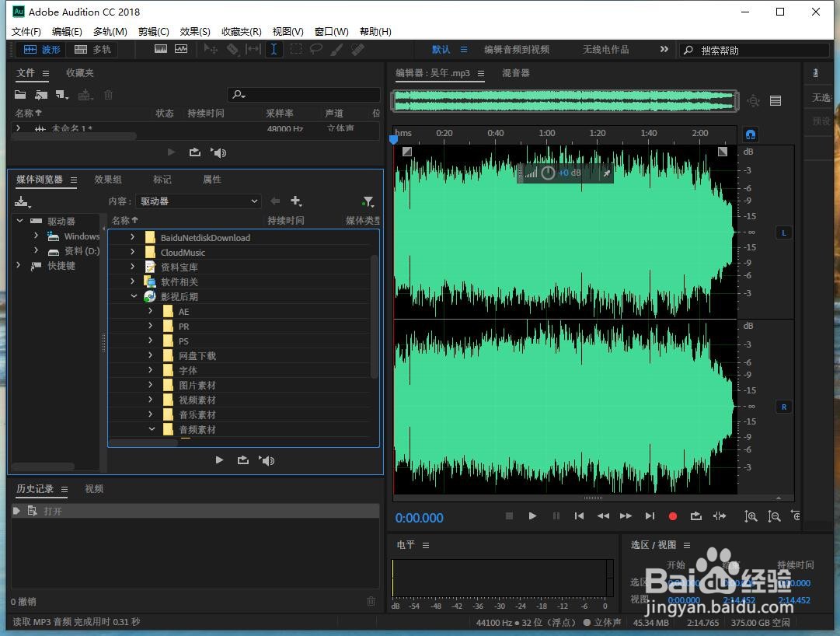Click the Open File folder icon
Viewport: 840px width, 636px height.
click(x=20, y=95)
